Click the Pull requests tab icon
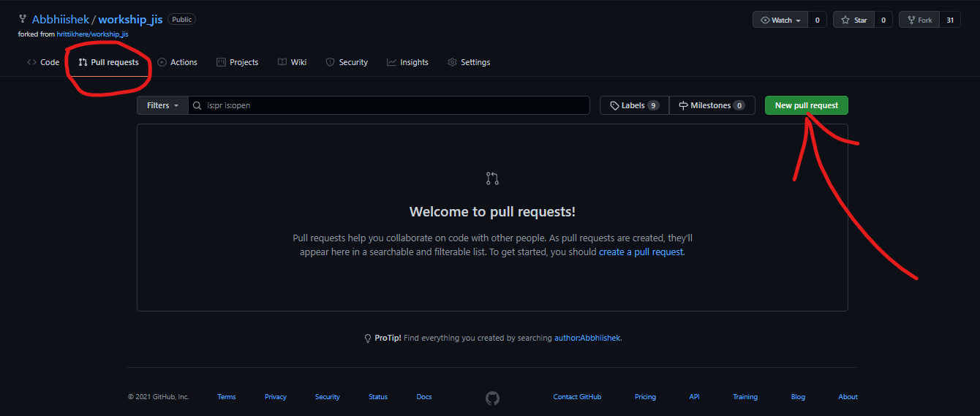The width and height of the screenshot is (980, 416). tap(83, 62)
